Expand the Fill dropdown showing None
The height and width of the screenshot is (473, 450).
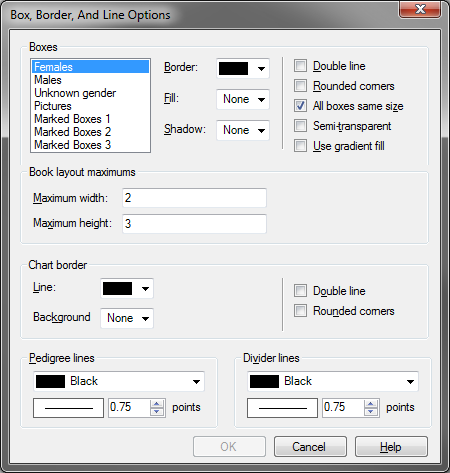[243, 99]
